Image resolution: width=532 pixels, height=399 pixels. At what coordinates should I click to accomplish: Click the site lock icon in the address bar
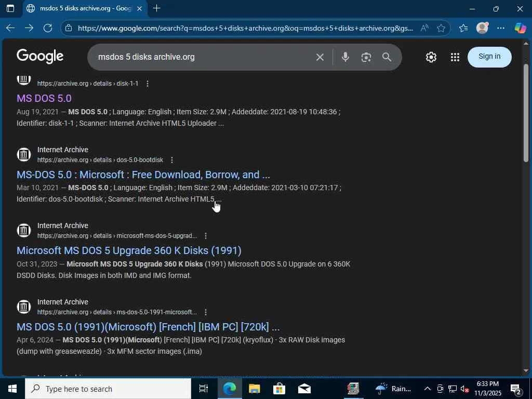click(69, 28)
